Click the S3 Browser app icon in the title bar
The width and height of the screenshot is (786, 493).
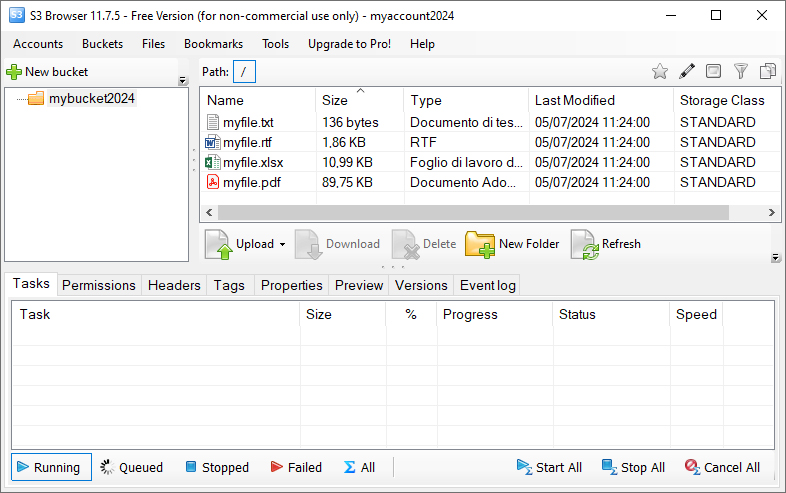pos(17,15)
